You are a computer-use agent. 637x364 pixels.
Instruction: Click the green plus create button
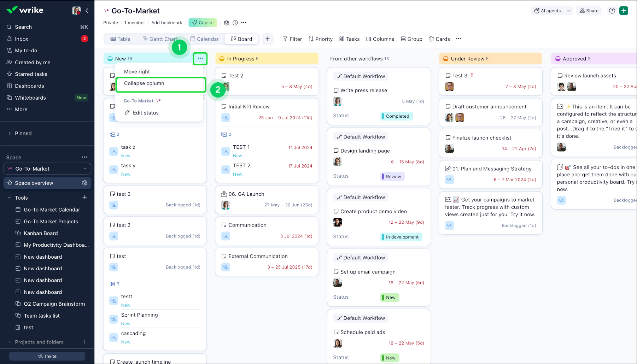pos(624,11)
